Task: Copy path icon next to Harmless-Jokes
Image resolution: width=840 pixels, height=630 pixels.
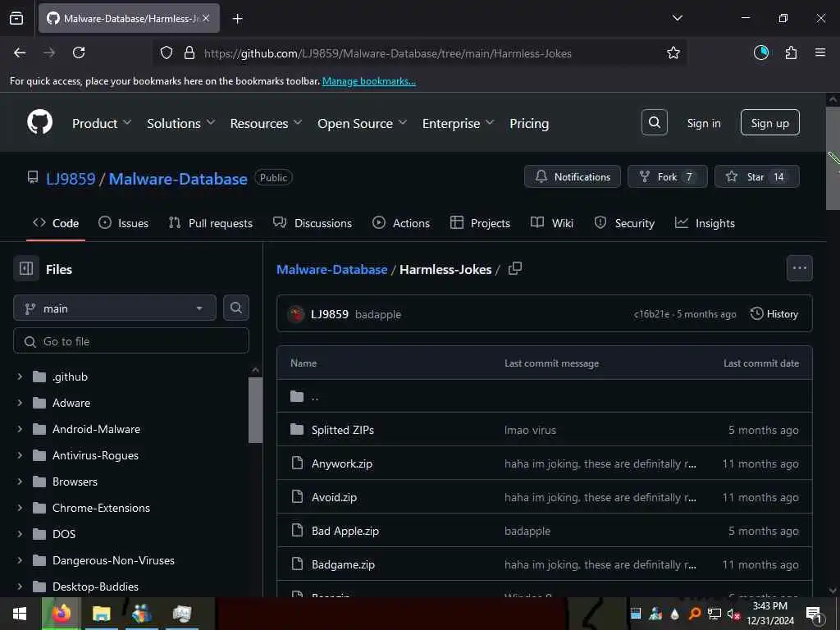Action: 515,269
